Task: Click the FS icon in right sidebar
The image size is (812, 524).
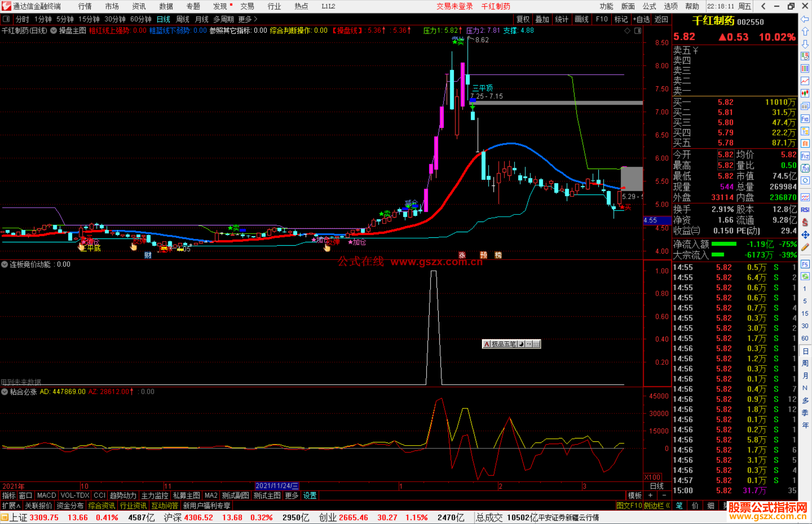Action: [x=805, y=264]
